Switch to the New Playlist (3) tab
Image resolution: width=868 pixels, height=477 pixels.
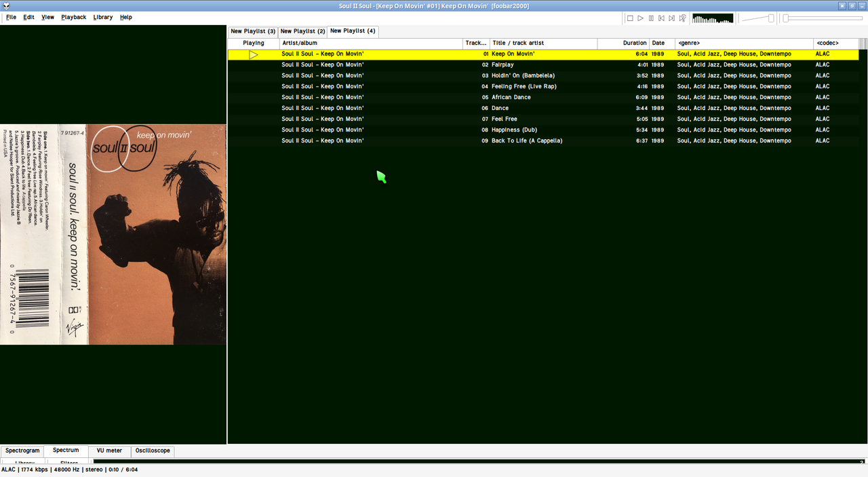click(253, 31)
